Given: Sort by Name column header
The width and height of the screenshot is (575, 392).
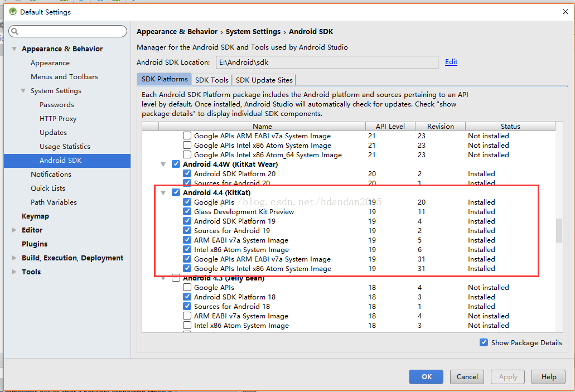Looking at the screenshot, I should pyautogui.click(x=262, y=126).
